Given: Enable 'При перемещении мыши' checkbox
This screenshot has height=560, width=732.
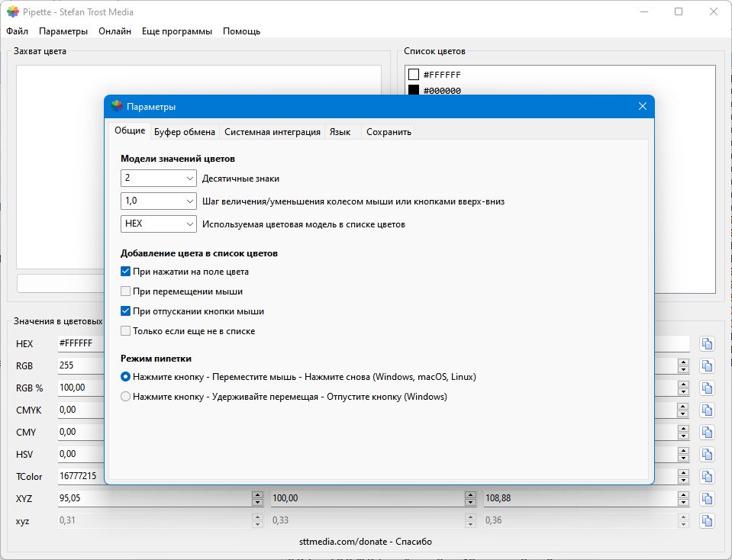Looking at the screenshot, I should pos(126,291).
